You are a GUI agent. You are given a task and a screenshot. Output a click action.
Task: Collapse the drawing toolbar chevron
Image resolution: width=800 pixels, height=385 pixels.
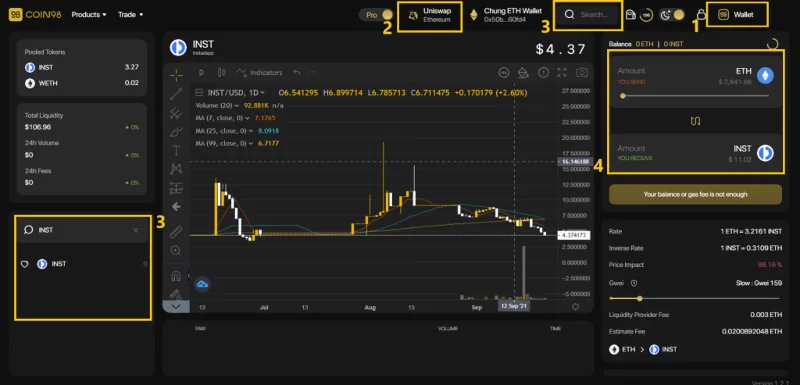point(176,306)
